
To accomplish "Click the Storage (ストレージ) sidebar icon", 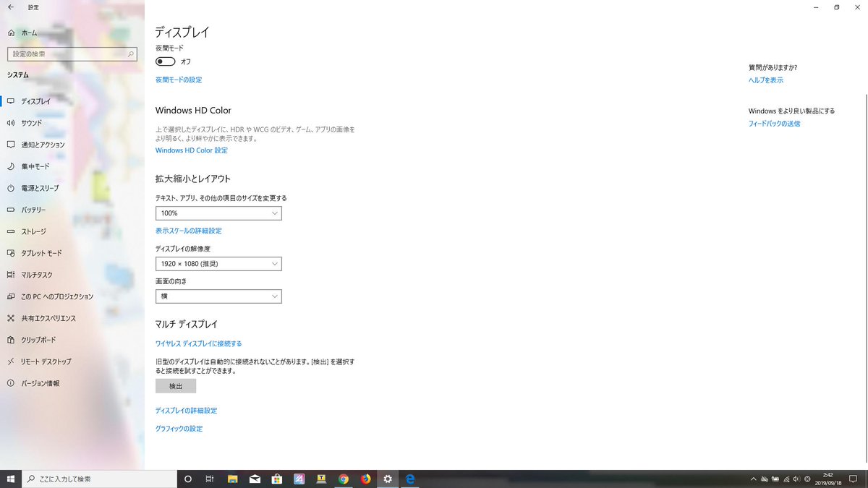I will 11,231.
